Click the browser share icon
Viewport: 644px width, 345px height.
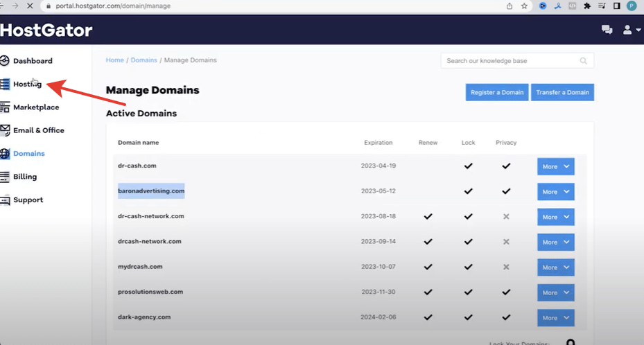pos(510,6)
